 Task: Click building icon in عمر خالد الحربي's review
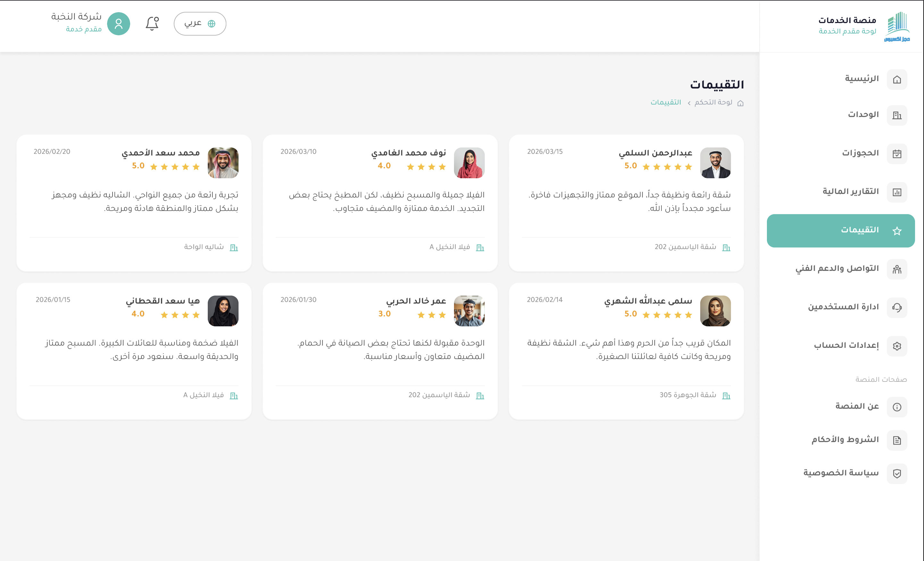480,396
